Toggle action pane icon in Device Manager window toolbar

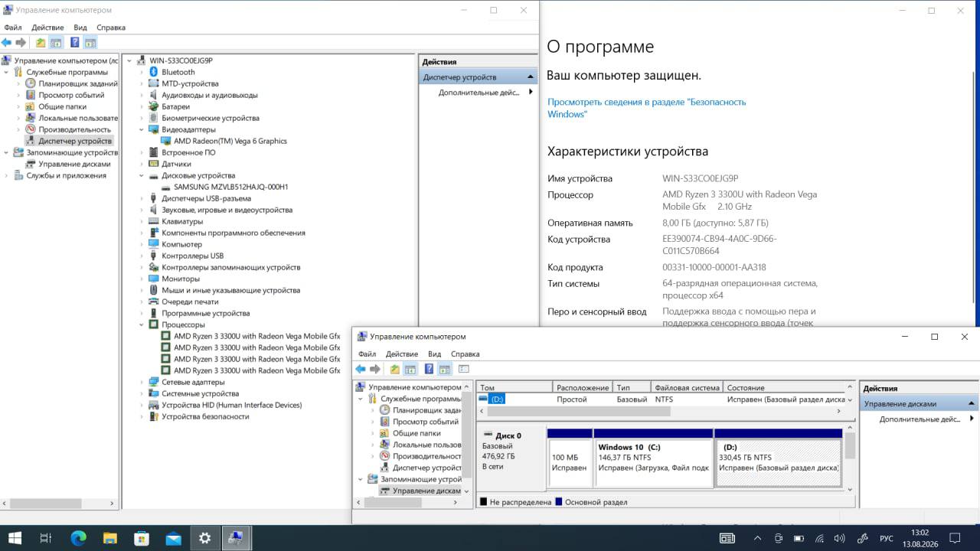[90, 43]
